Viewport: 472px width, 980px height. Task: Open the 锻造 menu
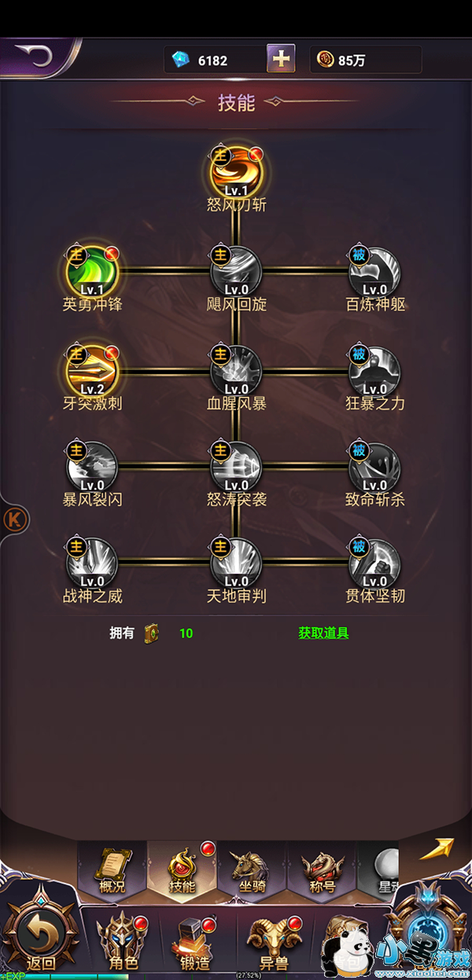[194, 941]
